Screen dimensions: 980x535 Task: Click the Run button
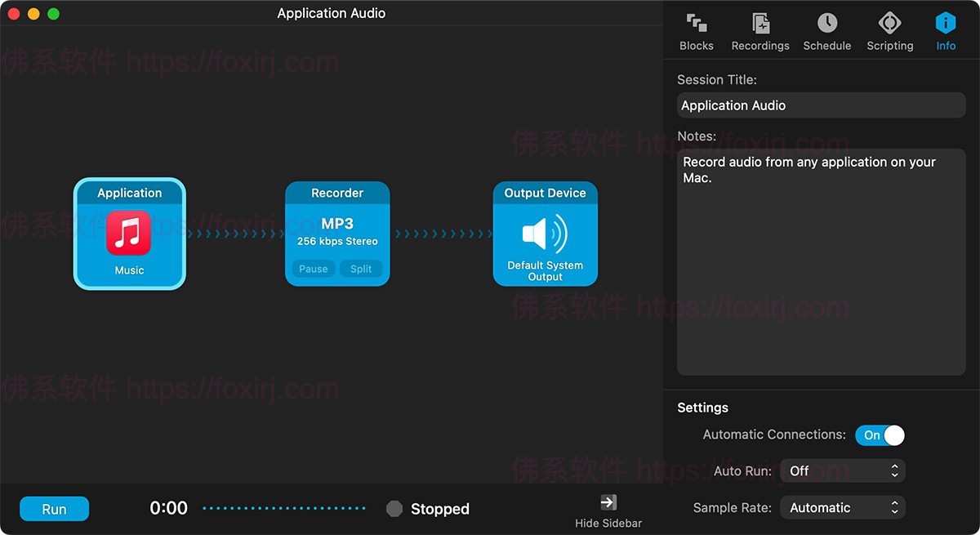click(x=54, y=508)
